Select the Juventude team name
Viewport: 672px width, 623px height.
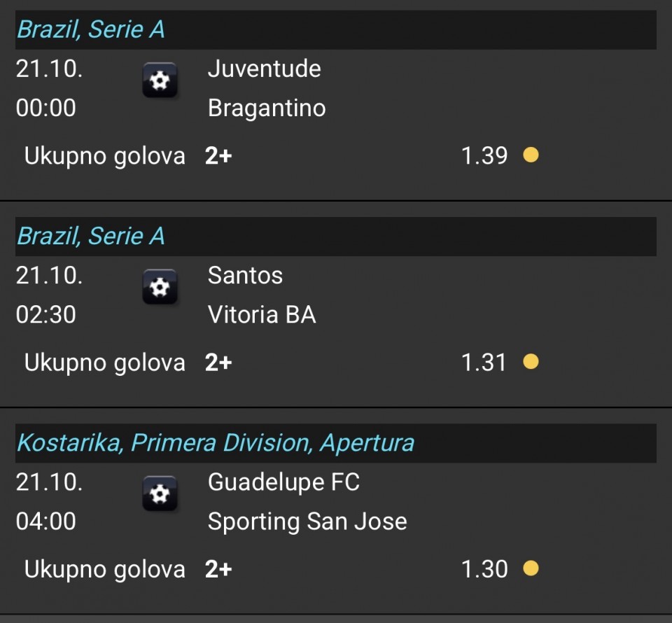pos(264,69)
